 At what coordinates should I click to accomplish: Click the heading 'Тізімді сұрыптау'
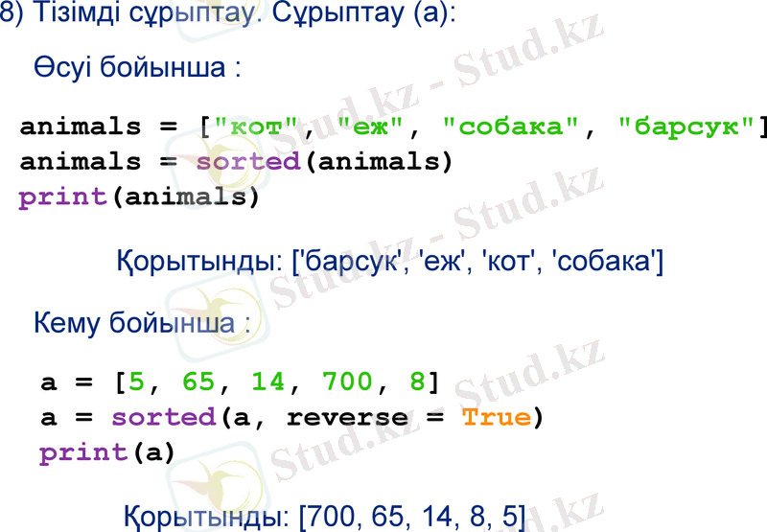[139, 18]
